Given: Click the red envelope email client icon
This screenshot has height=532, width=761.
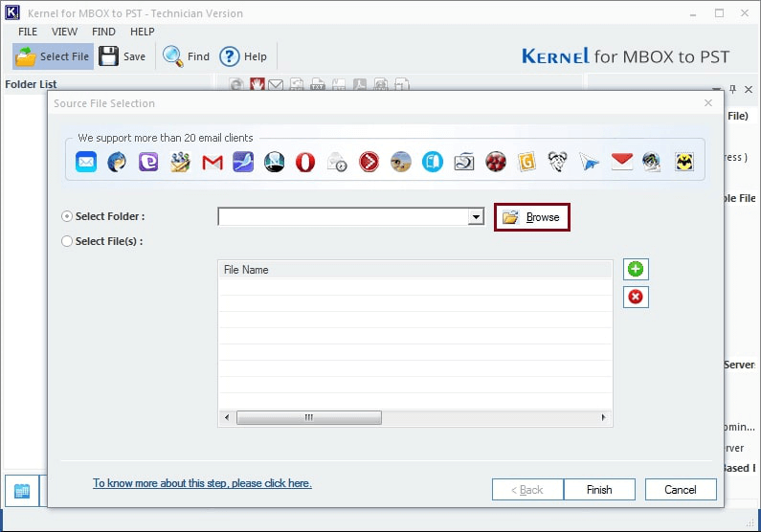Looking at the screenshot, I should 621,162.
